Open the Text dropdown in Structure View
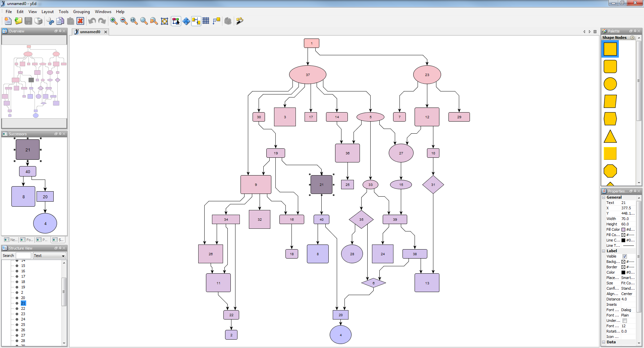 coord(49,256)
